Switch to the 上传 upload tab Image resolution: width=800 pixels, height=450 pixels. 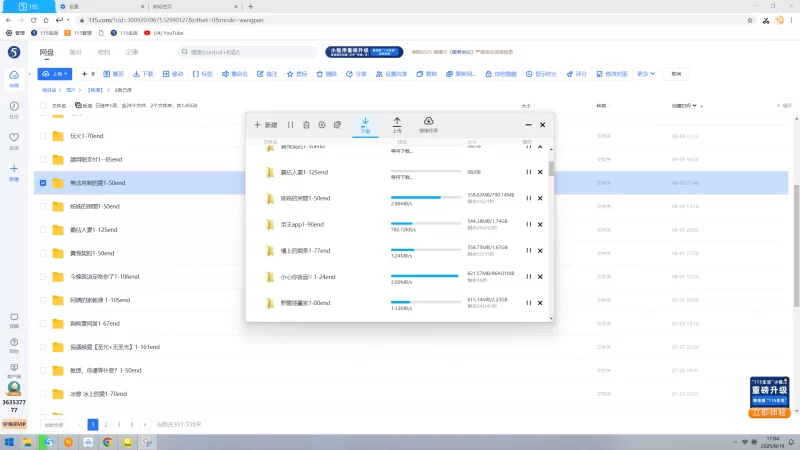point(397,124)
